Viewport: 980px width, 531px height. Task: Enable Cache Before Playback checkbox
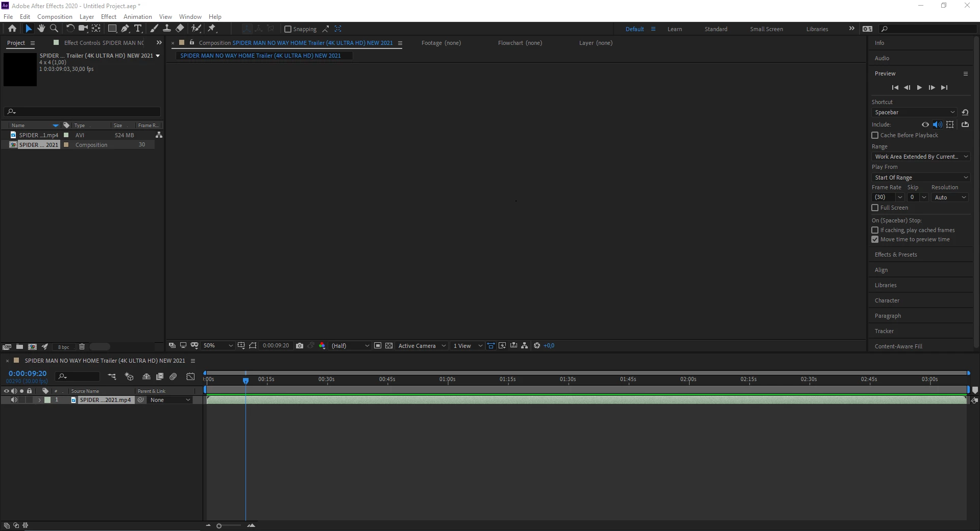875,135
